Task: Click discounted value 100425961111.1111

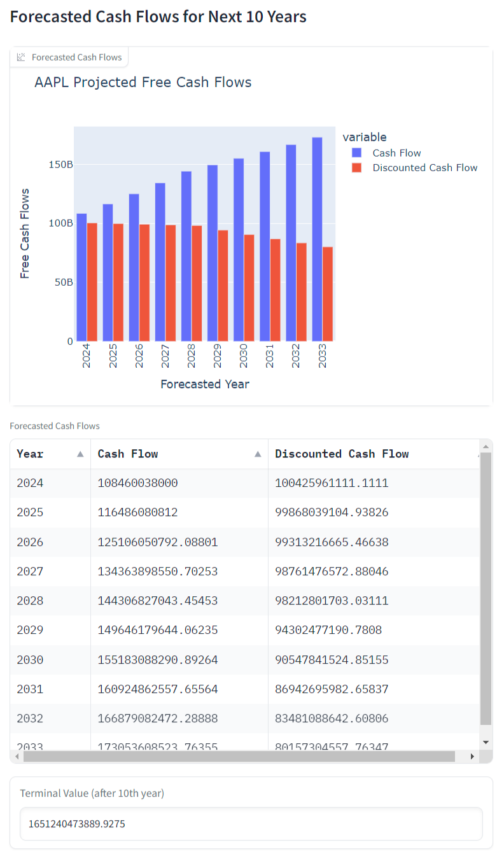Action: point(332,484)
